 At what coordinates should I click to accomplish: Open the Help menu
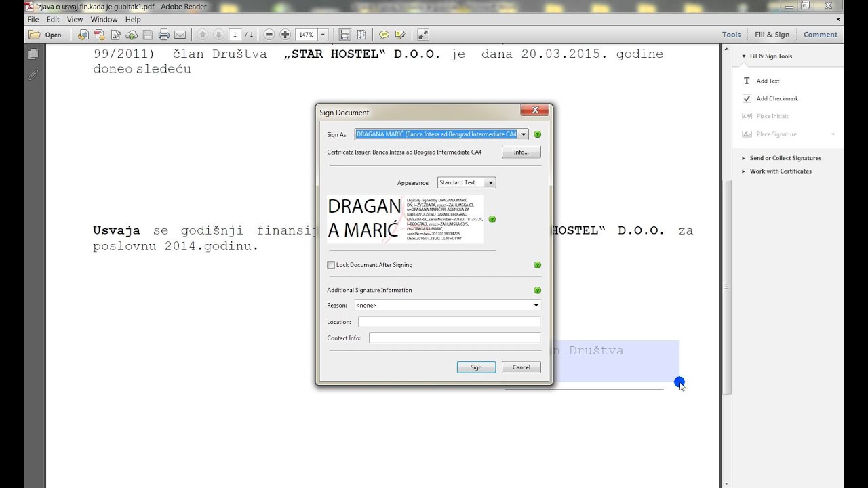tap(133, 20)
